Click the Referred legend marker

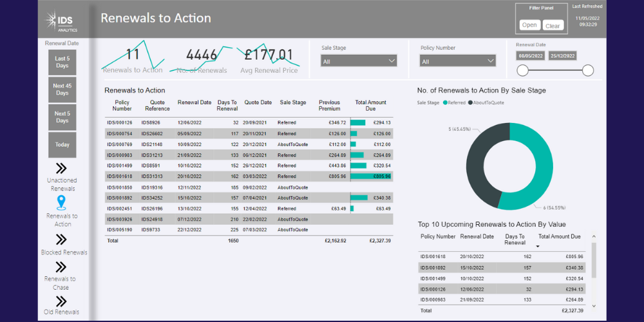tap(446, 102)
